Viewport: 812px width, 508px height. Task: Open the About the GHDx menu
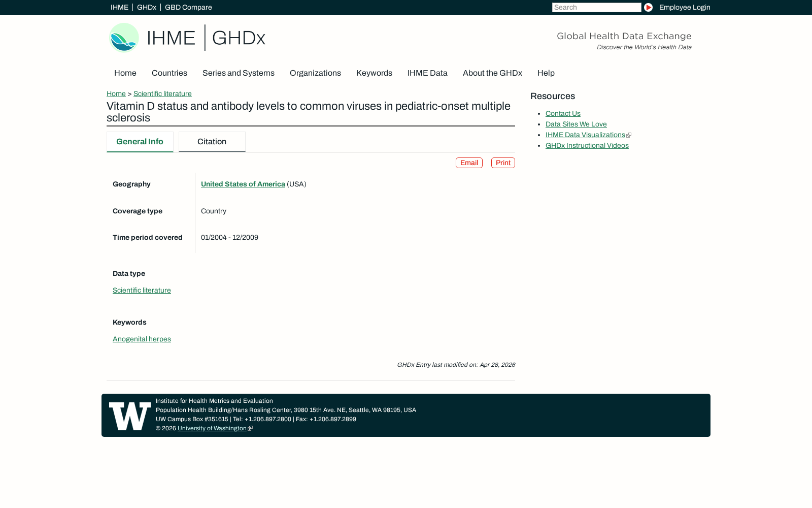coord(492,73)
